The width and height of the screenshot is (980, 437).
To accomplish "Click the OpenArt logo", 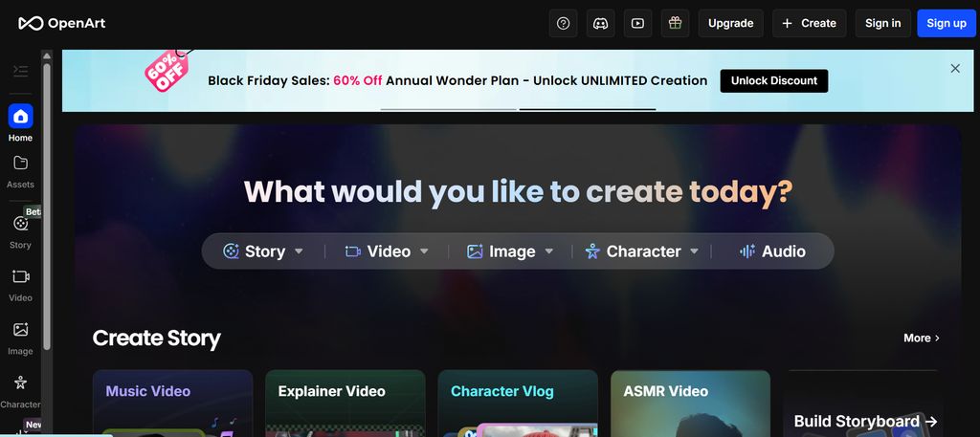I will (62, 23).
